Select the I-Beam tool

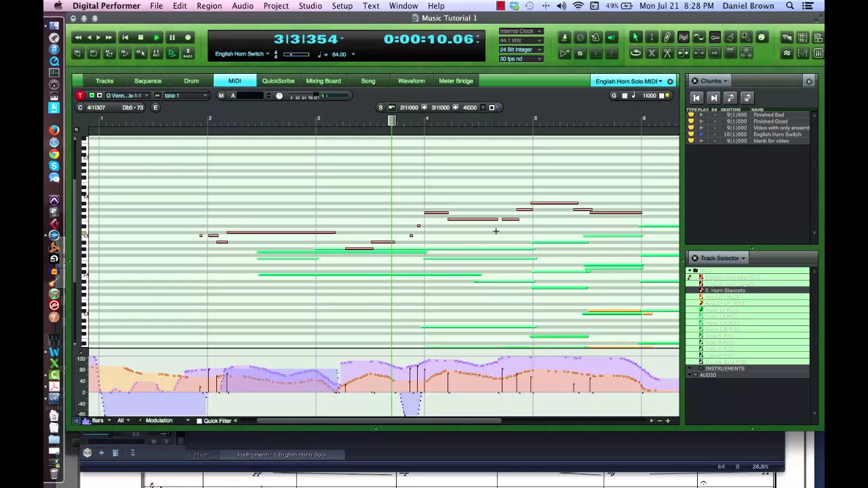[x=651, y=38]
